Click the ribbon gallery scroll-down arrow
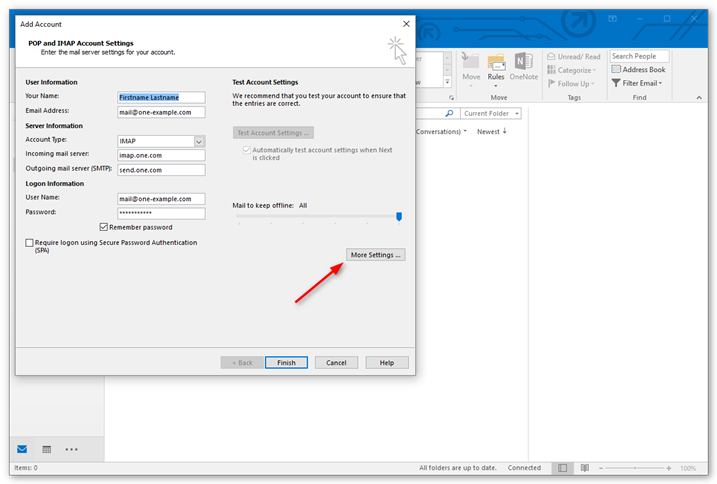 click(448, 70)
